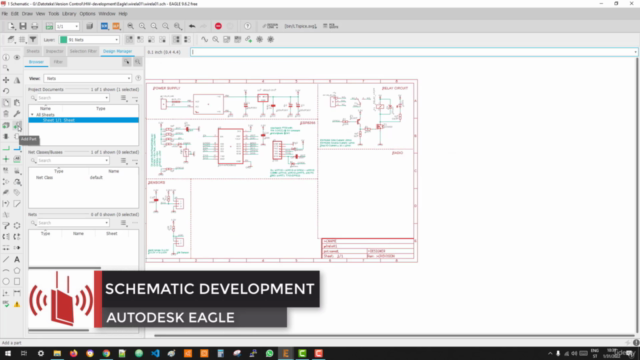
Task: Open the sheet selector 1/1 dropdown
Action: point(67,26)
